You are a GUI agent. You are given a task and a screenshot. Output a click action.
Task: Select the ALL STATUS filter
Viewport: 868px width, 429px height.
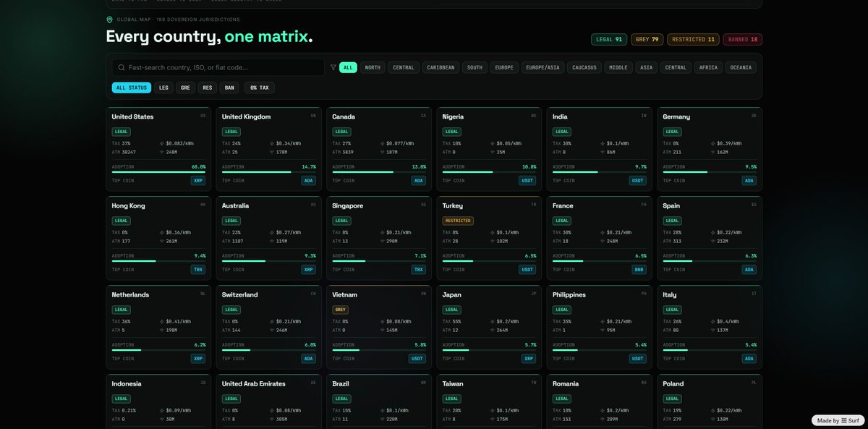132,88
